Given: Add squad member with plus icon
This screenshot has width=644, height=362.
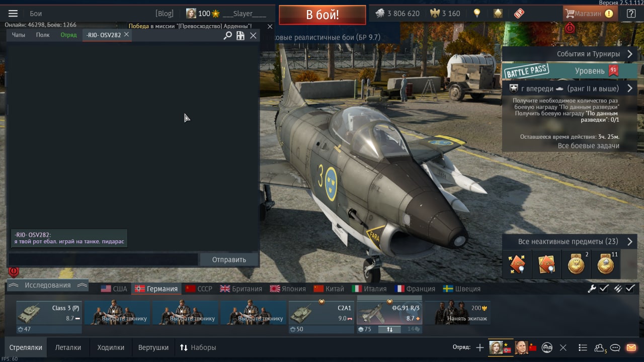Looking at the screenshot, I should pyautogui.click(x=479, y=347).
